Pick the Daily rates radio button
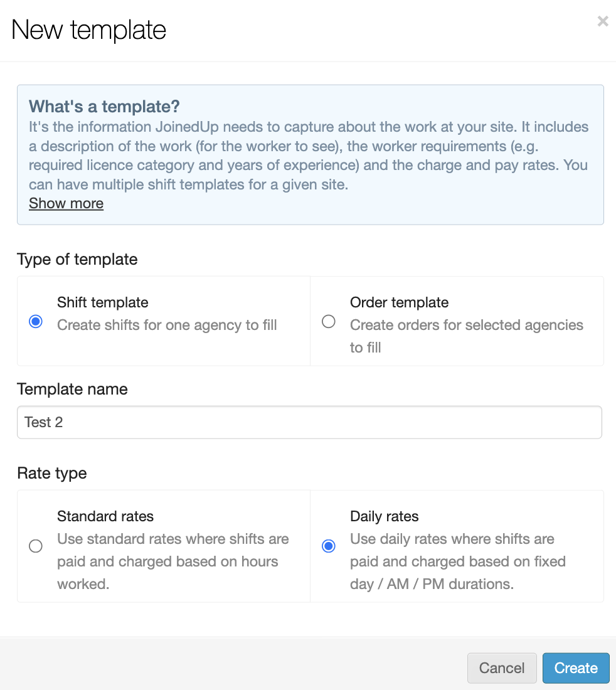The image size is (616, 690). pyautogui.click(x=329, y=546)
